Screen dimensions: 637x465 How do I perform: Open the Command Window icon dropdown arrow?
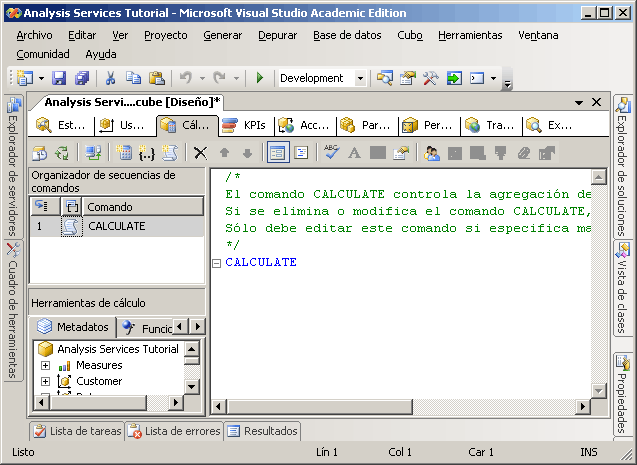(494, 78)
